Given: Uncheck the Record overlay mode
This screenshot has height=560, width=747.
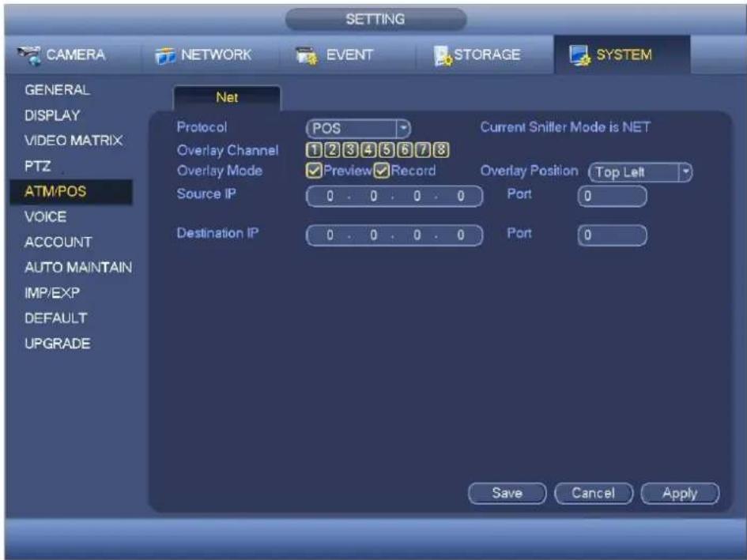Looking at the screenshot, I should (382, 171).
